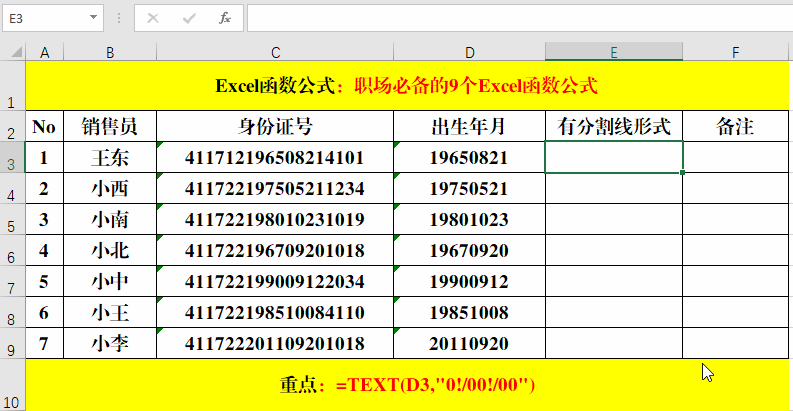793x411 pixels.
Task: Select row 2 header
Action: [x=12, y=126]
